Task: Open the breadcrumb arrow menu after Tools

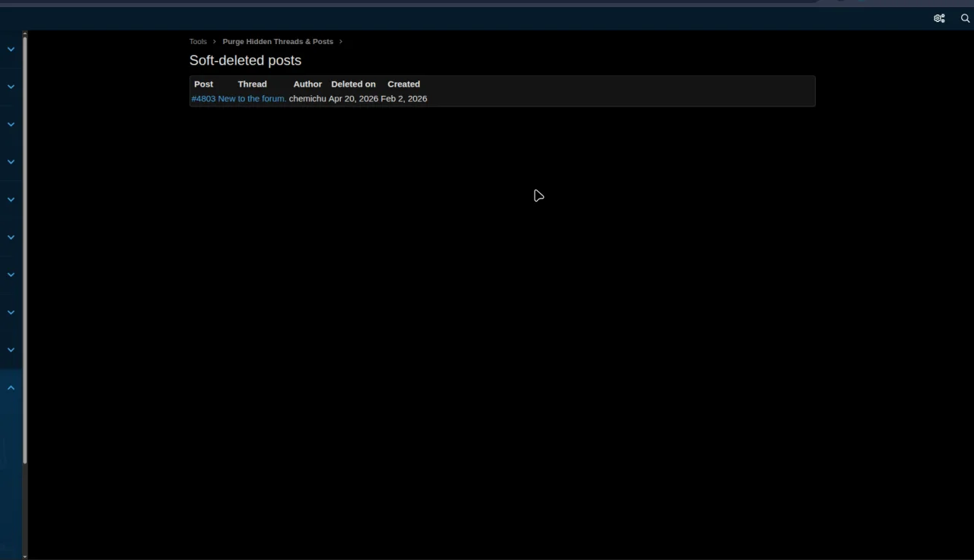Action: 214,41
